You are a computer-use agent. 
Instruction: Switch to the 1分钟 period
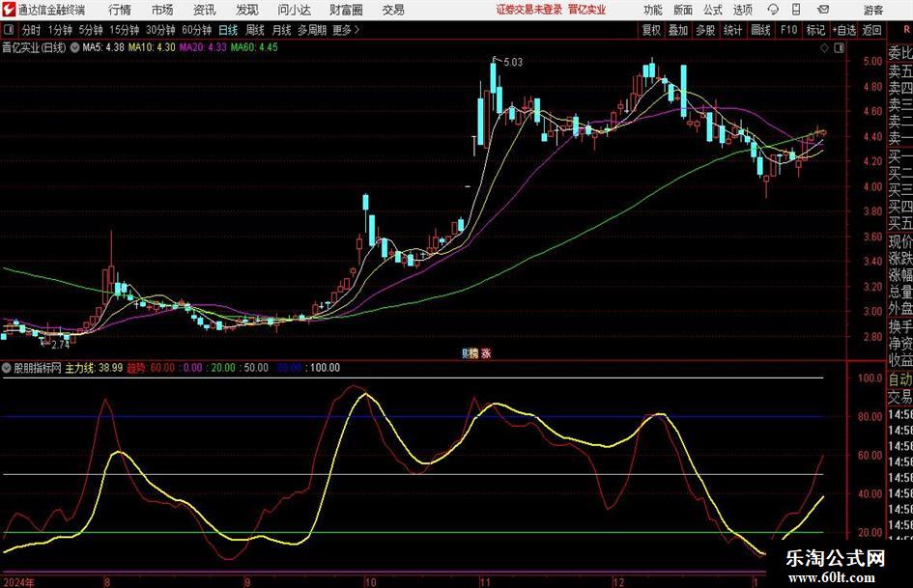click(59, 30)
